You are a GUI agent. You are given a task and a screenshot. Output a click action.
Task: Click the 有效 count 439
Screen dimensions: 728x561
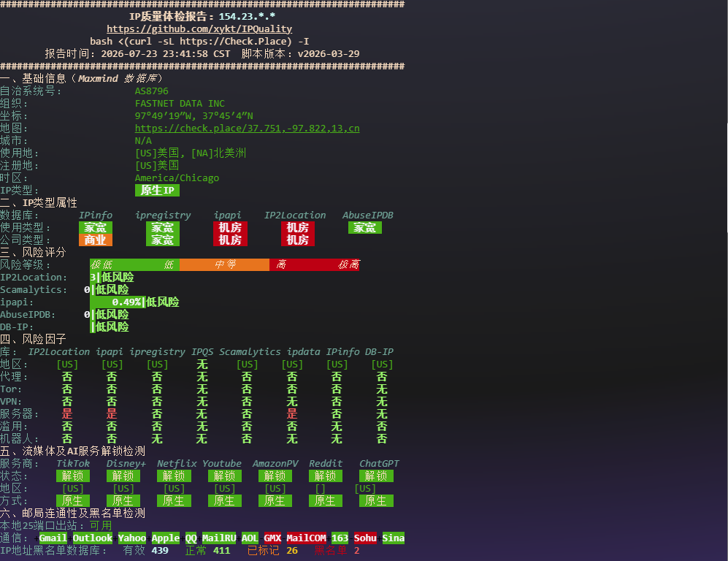160,551
